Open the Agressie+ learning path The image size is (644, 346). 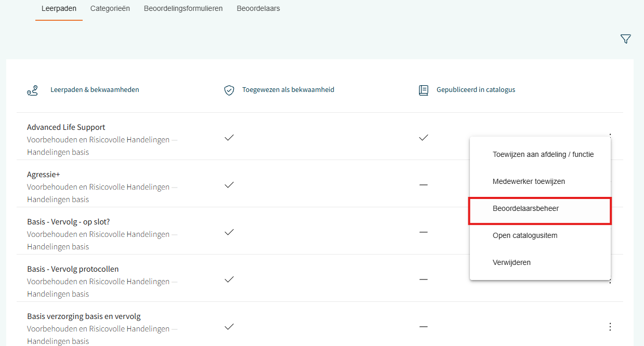click(x=43, y=175)
